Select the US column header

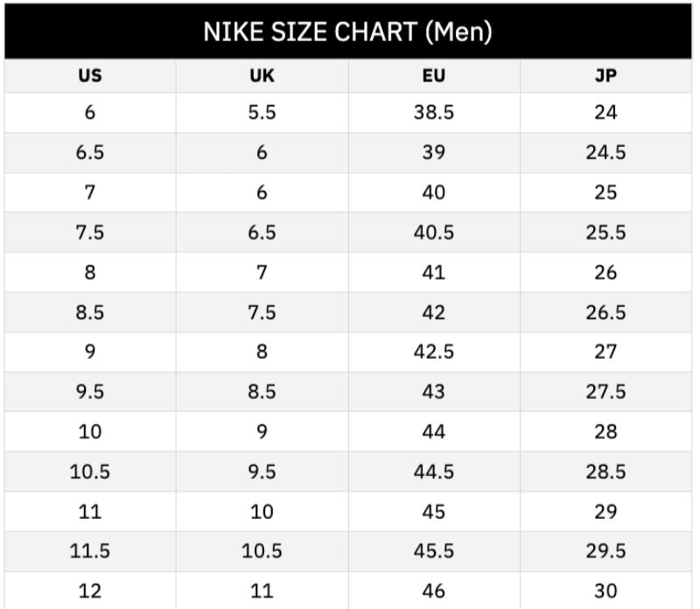pos(90,75)
